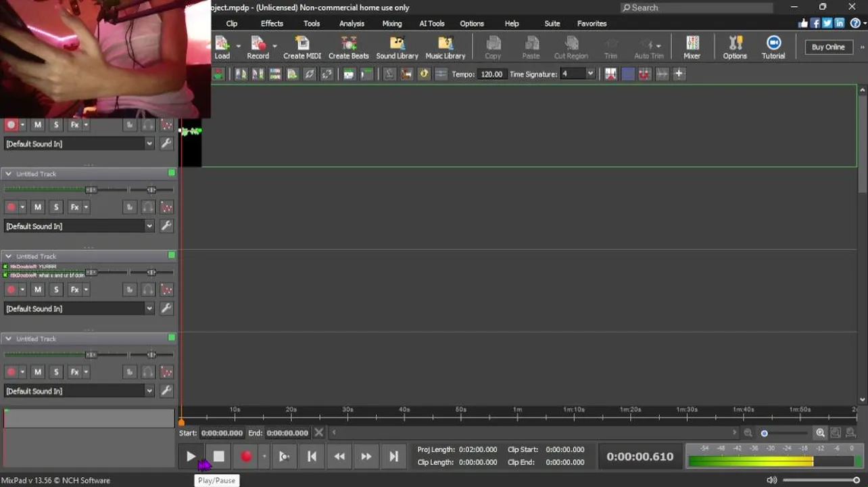Open the Clip menu
This screenshot has height=487, width=868.
click(x=232, y=24)
